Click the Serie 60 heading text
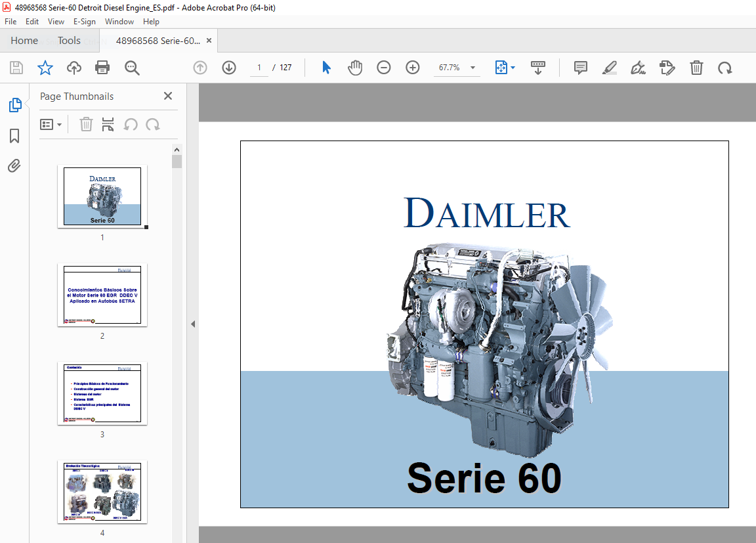Viewport: 756px width, 543px height. [x=484, y=478]
